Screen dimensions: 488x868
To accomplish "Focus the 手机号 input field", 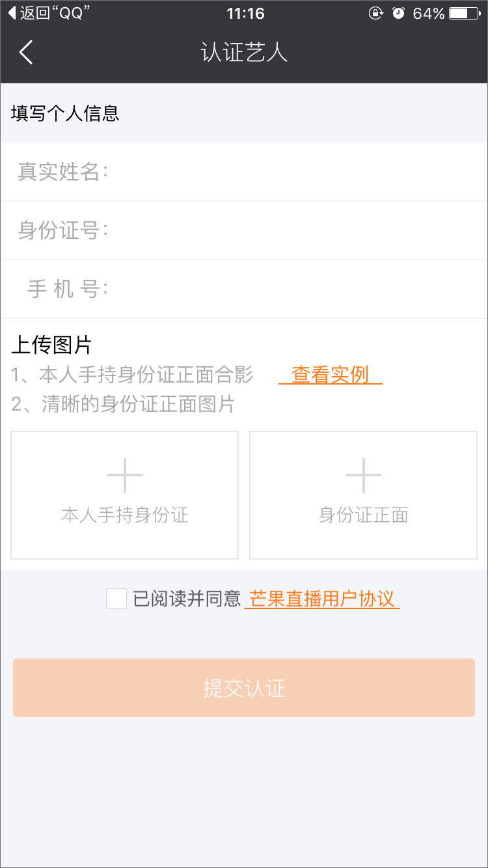I will click(x=293, y=289).
